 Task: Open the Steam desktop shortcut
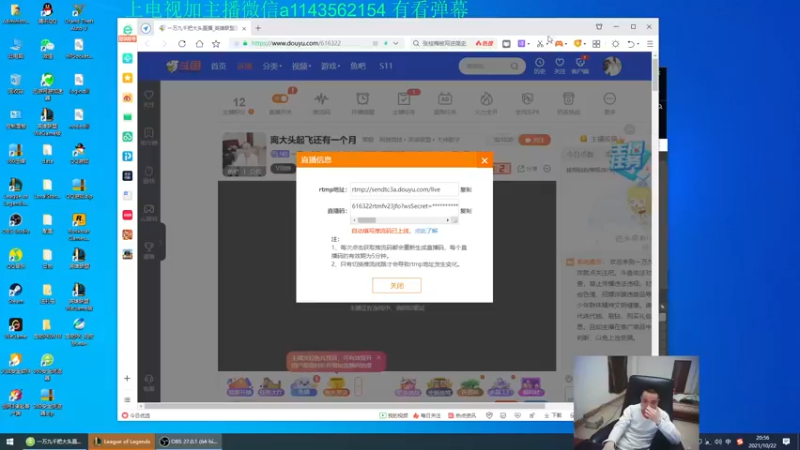[15, 294]
